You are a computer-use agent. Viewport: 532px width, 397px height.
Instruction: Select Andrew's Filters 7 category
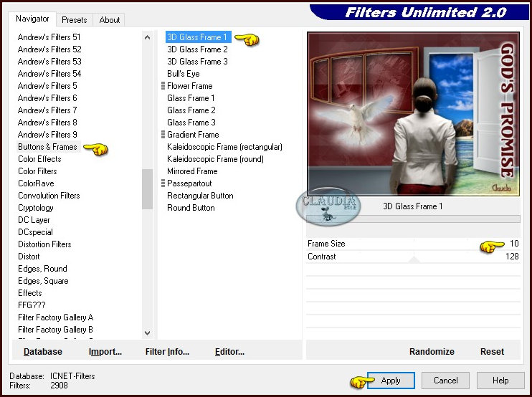pyautogui.click(x=47, y=110)
